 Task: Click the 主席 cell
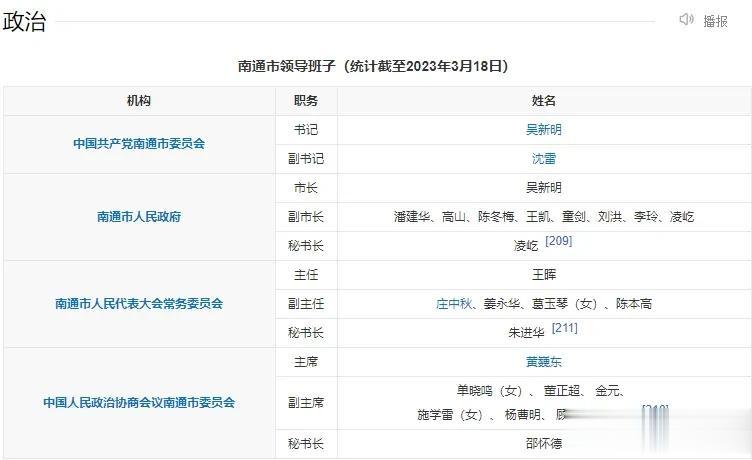tap(306, 362)
